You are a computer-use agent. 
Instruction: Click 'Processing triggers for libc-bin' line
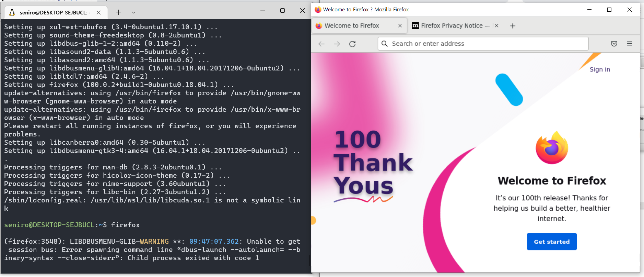pyautogui.click(x=115, y=192)
